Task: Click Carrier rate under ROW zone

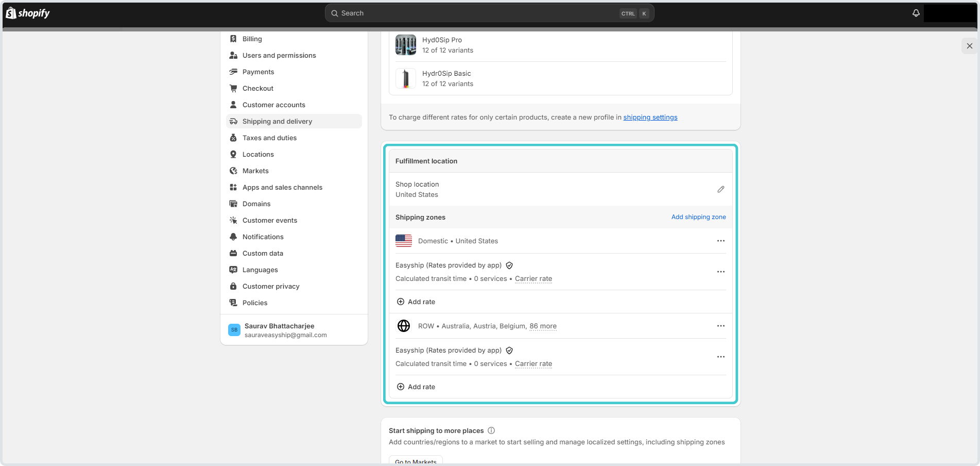Action: click(x=534, y=364)
